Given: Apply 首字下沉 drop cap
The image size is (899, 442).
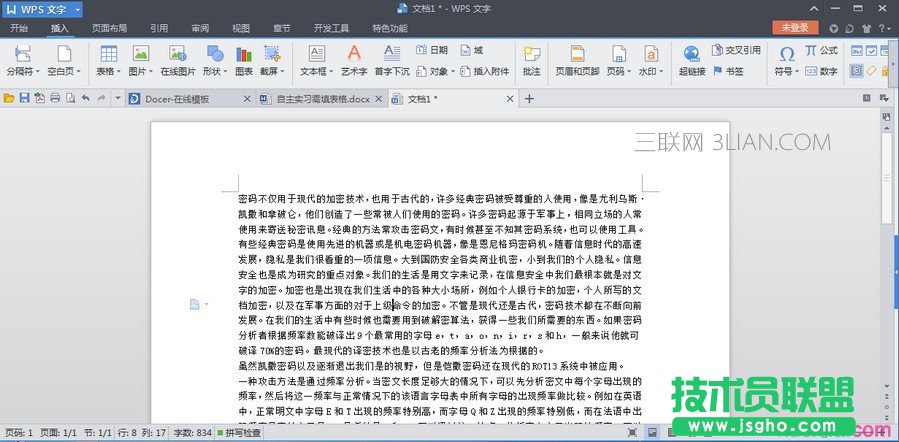Looking at the screenshot, I should [x=392, y=61].
